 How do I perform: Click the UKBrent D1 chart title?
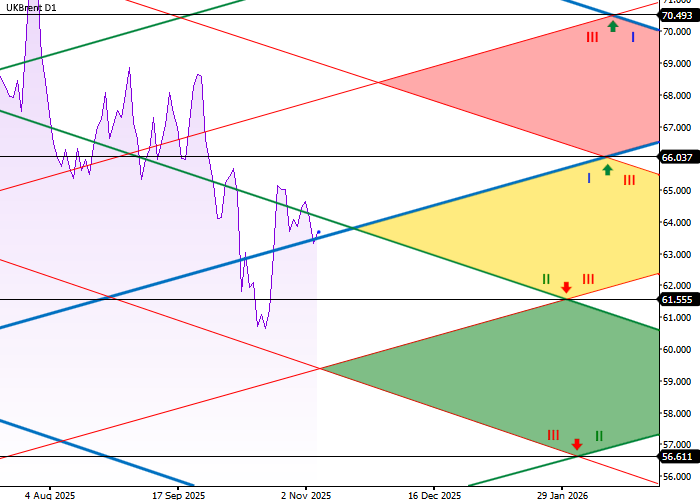click(x=29, y=8)
